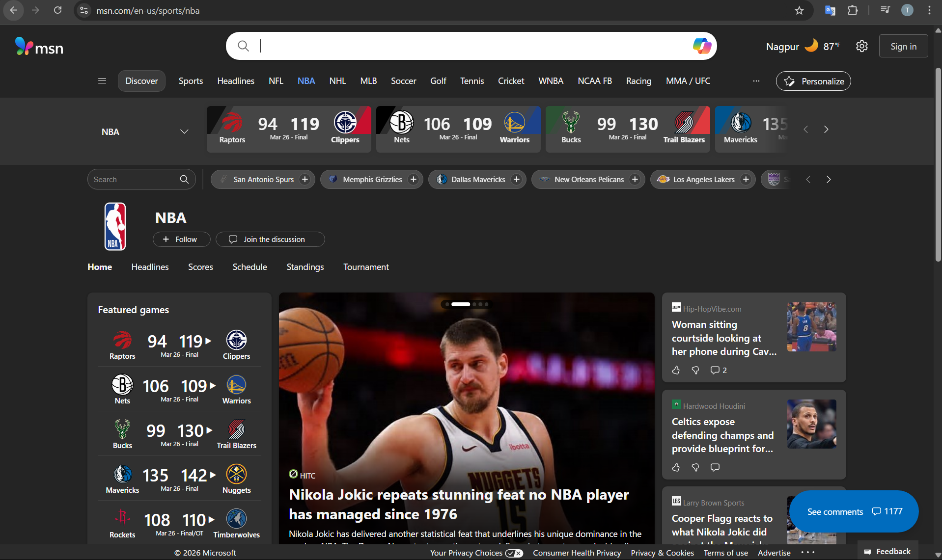This screenshot has height=560, width=942.
Task: Add San Antonio Spurs to followed teams
Action: click(x=305, y=180)
